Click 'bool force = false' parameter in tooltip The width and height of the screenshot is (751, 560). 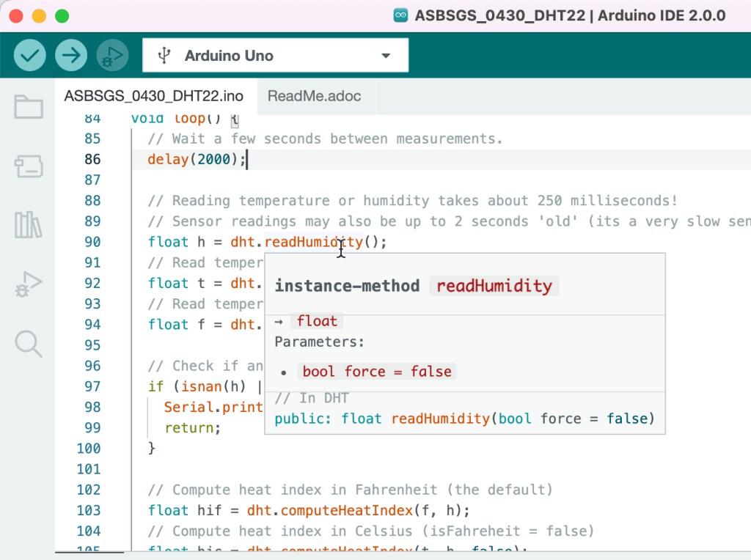pyautogui.click(x=377, y=372)
